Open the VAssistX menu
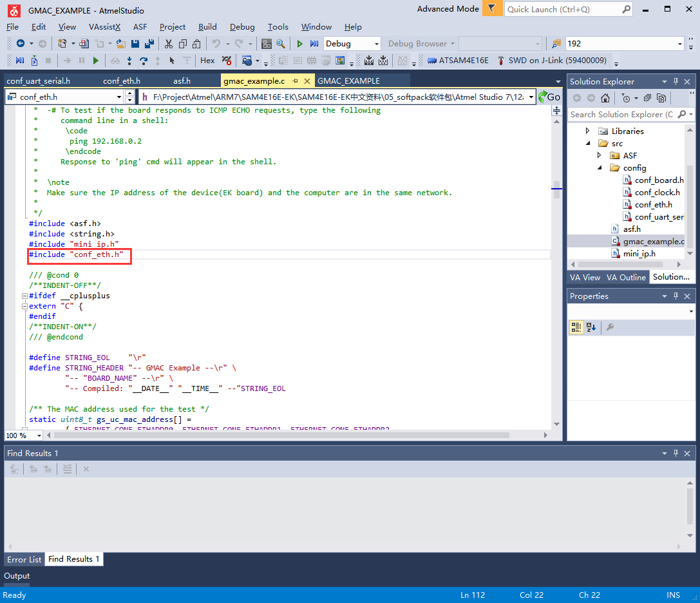 104,27
